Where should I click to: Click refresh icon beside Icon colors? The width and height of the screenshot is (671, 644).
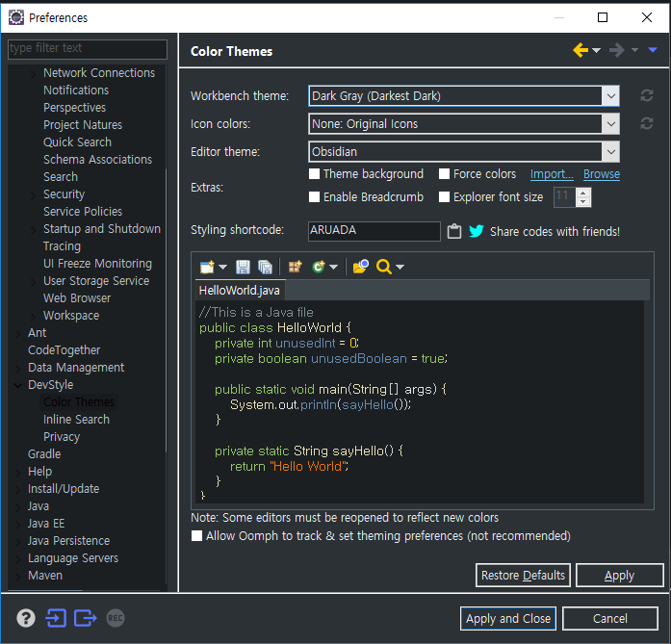point(647,123)
